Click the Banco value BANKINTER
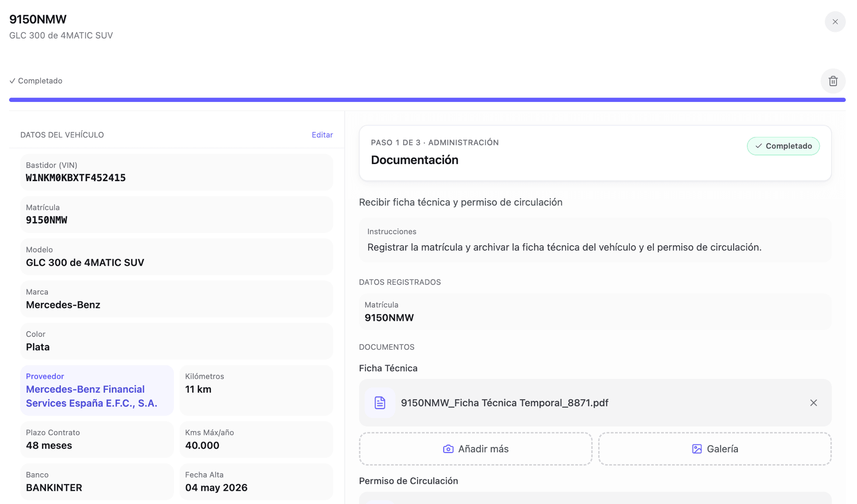 [54, 488]
